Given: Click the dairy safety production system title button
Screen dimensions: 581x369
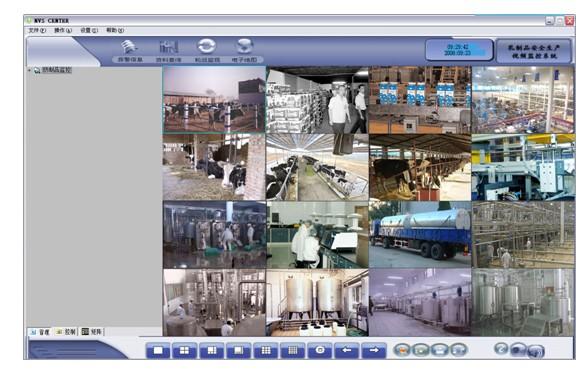Looking at the screenshot, I should 534,51.
